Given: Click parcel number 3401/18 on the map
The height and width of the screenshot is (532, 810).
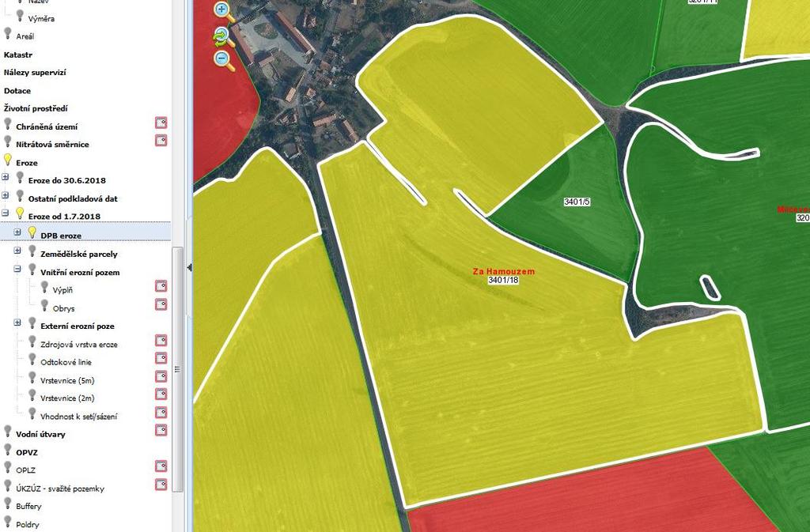Looking at the screenshot, I should point(503,280).
